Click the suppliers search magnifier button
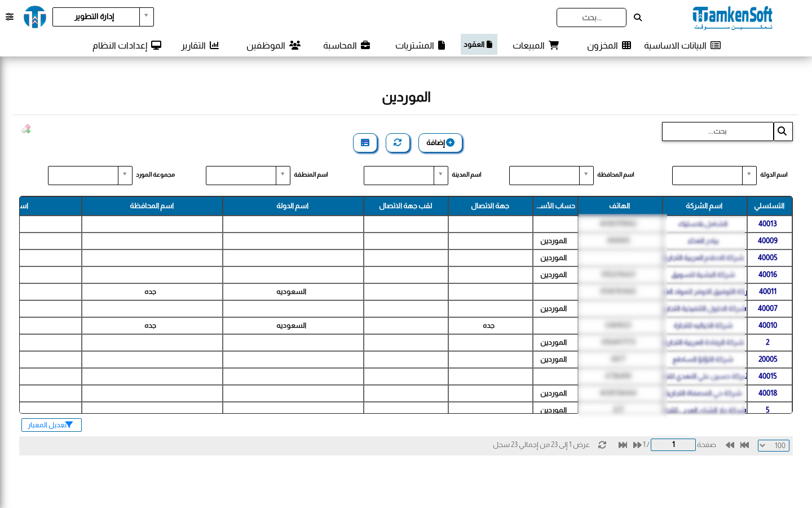The width and height of the screenshot is (812, 508). pyautogui.click(x=783, y=132)
